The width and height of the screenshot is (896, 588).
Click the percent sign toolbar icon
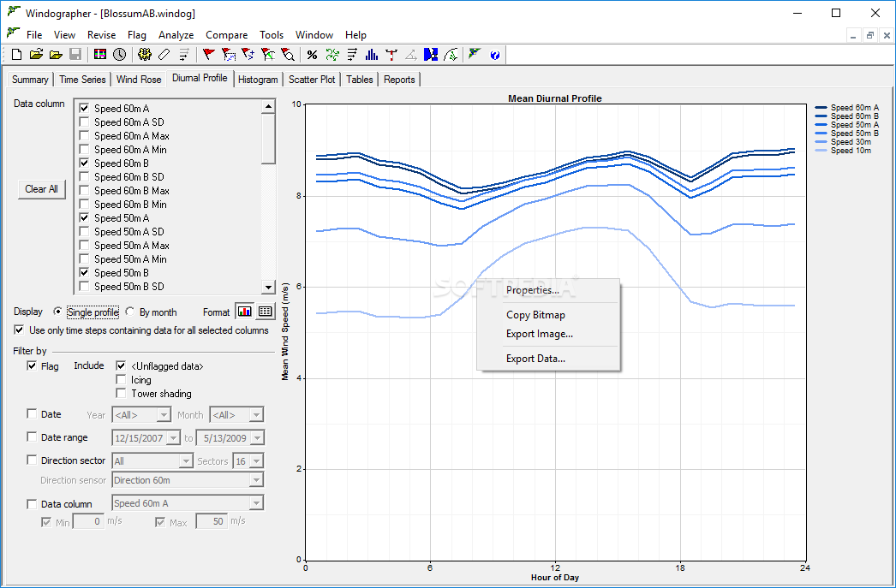point(312,55)
